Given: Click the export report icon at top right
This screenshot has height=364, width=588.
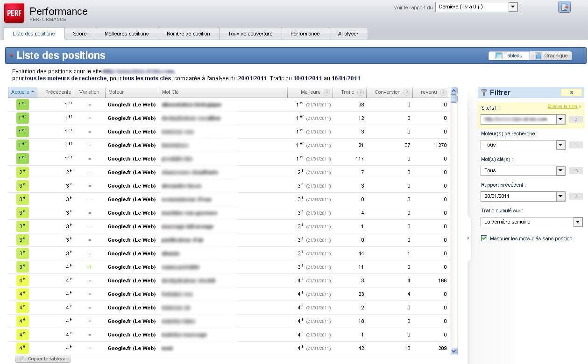Looking at the screenshot, I should pyautogui.click(x=564, y=7).
